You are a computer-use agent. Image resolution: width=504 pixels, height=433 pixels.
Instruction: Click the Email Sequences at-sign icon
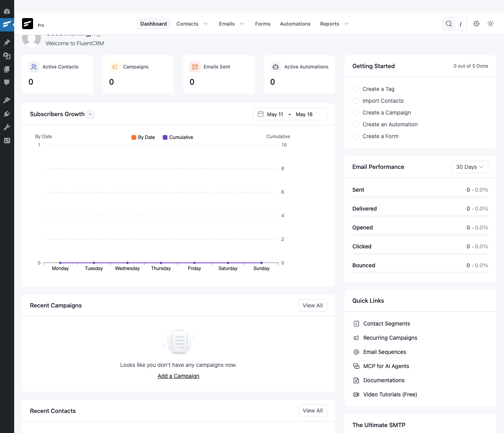356,352
